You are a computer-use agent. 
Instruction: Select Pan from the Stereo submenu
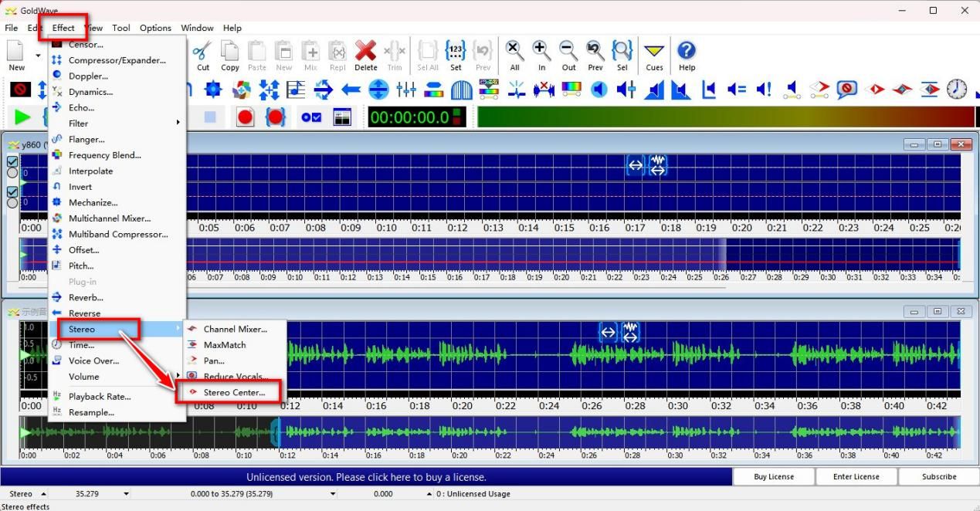tap(234, 361)
